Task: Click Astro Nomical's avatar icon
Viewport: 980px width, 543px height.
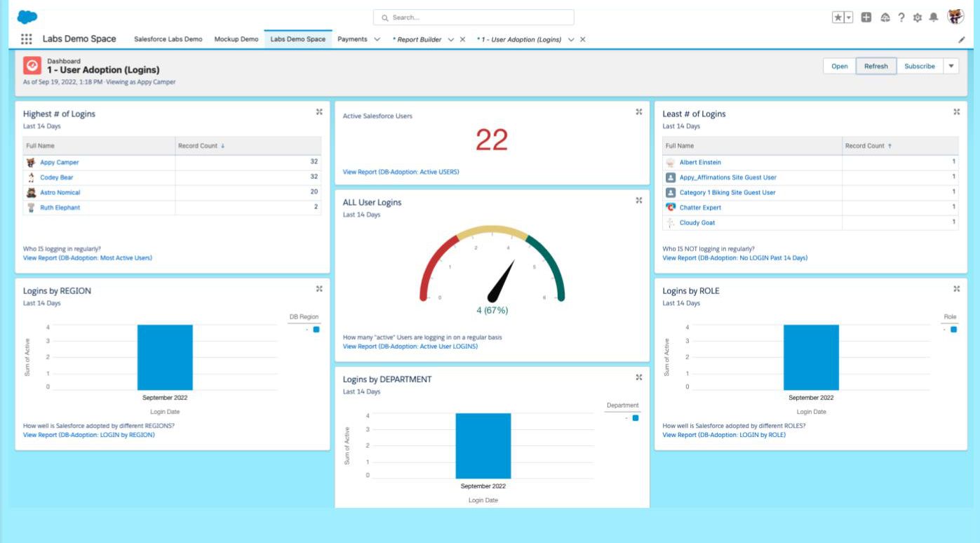Action: click(31, 192)
